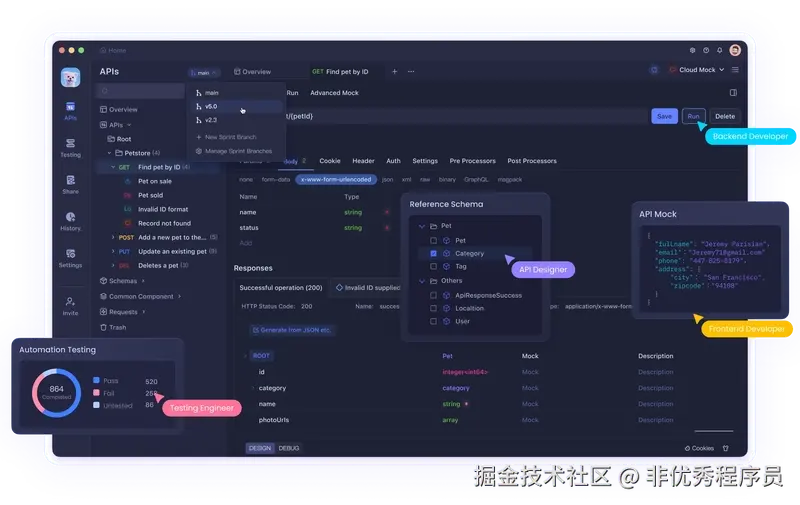Click the Others folder icon in Reference Schema

(433, 281)
